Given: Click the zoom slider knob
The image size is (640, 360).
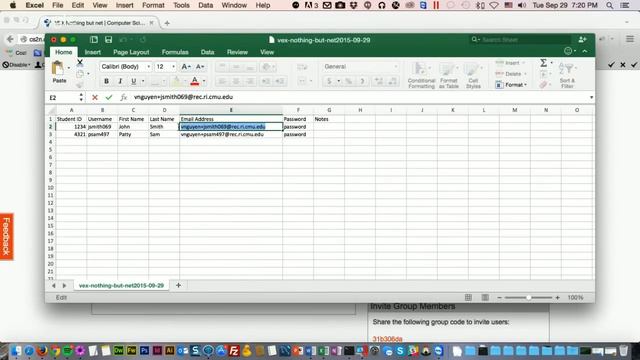Looking at the screenshot, I should [x=528, y=298].
